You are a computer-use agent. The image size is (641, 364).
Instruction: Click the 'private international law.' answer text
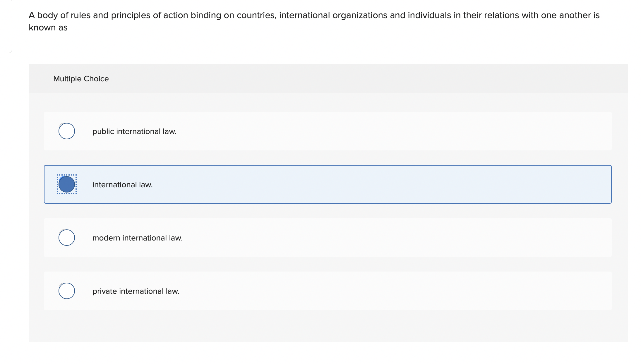(x=136, y=291)
